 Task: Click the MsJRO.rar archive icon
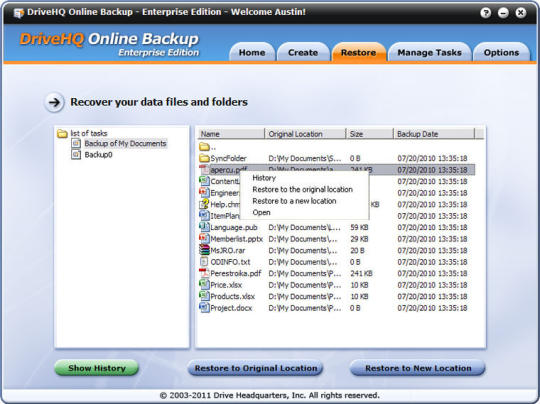[204, 250]
